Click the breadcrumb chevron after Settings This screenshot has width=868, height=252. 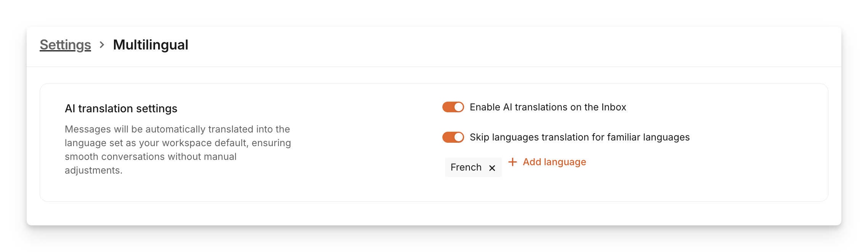pyautogui.click(x=102, y=45)
